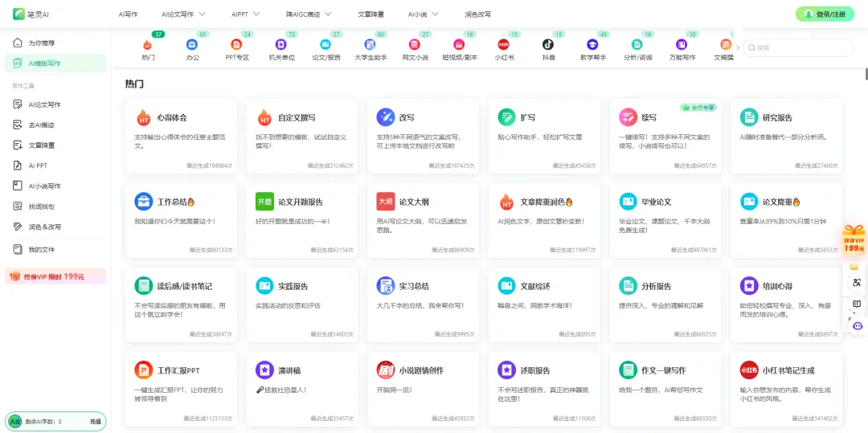Open the 小红书笔记生成 template card
Image resolution: width=868 pixels, height=433 pixels.
[787, 389]
